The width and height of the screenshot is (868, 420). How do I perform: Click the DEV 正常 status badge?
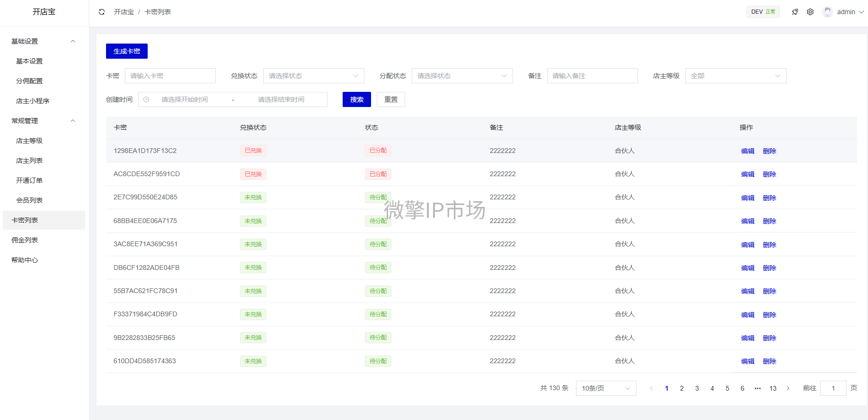(x=763, y=12)
